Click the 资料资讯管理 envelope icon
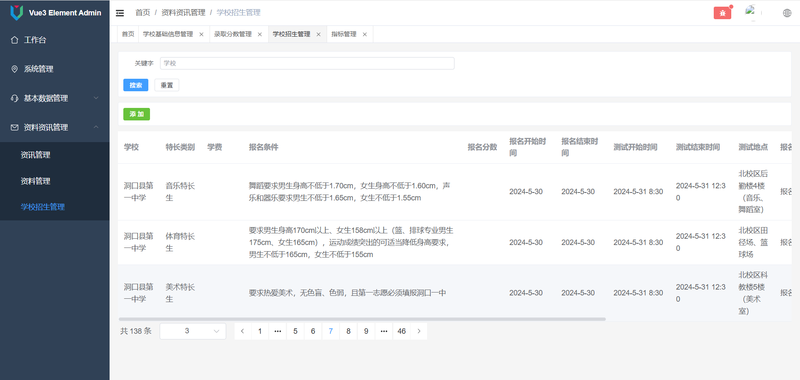The width and height of the screenshot is (800, 380). [14, 128]
